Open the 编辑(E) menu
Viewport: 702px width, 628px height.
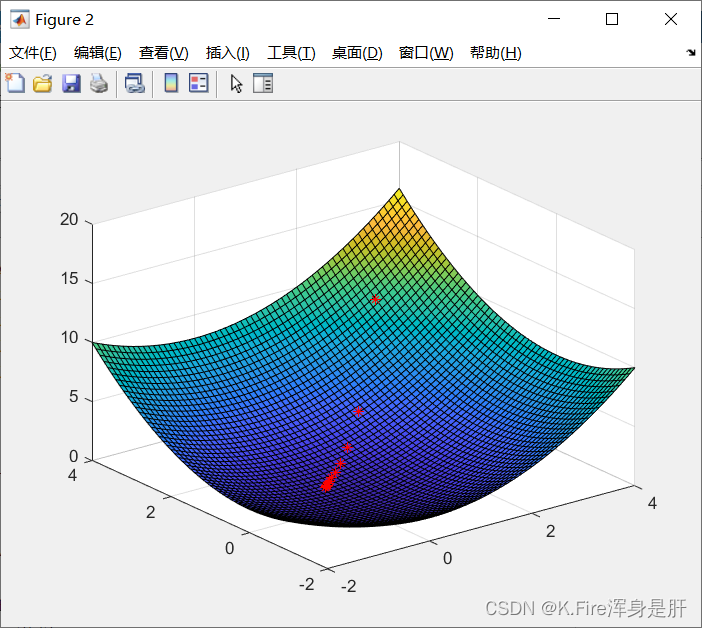pos(98,53)
